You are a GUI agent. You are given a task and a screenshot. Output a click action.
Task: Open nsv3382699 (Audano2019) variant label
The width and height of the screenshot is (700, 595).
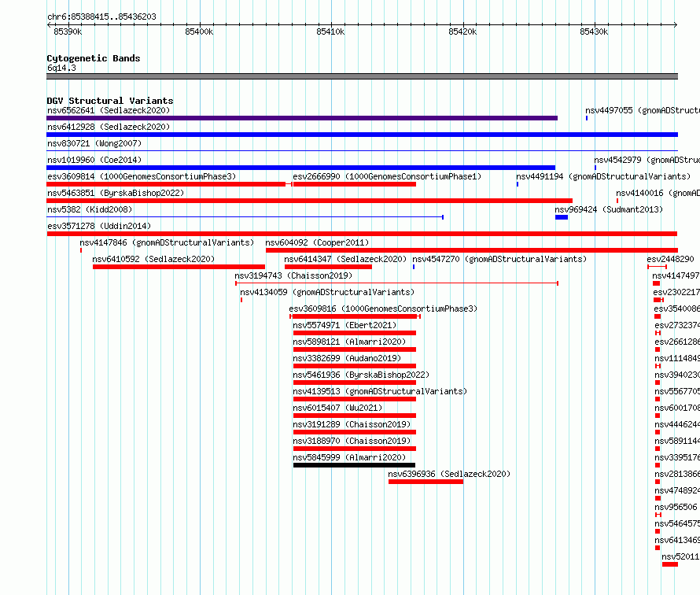coord(347,358)
